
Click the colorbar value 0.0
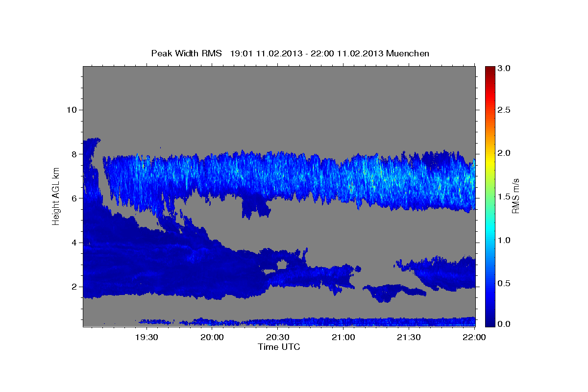click(505, 323)
